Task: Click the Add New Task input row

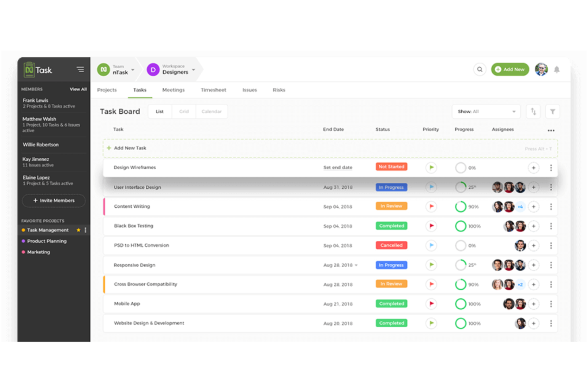Action: click(x=331, y=148)
